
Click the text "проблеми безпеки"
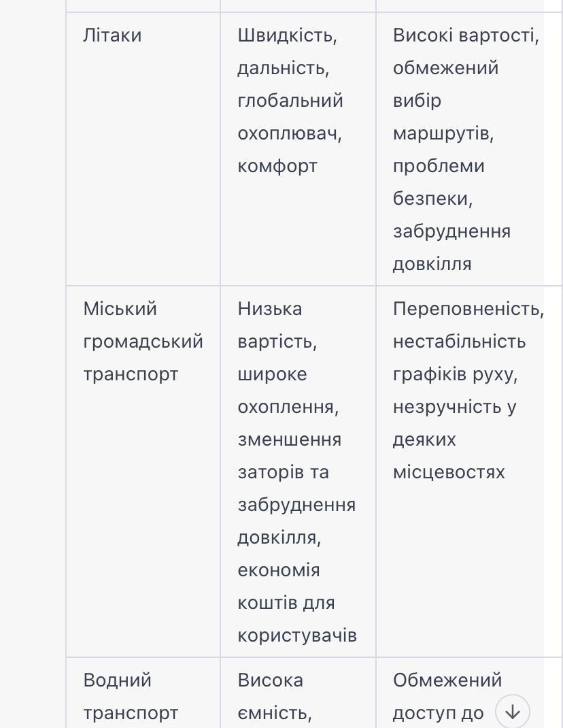[x=438, y=182]
